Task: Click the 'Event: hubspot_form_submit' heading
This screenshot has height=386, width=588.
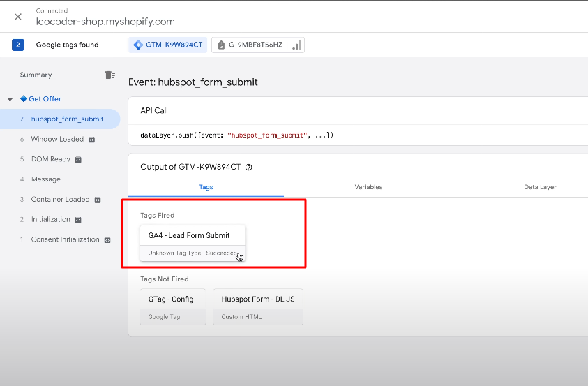Action: point(193,82)
